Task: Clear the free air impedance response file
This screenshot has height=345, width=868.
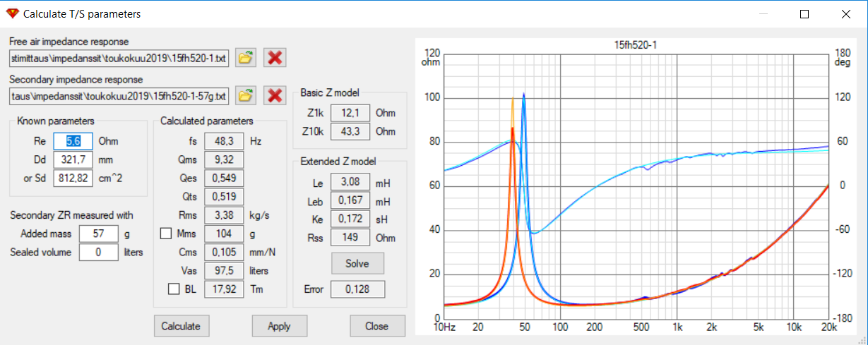Action: 275,58
